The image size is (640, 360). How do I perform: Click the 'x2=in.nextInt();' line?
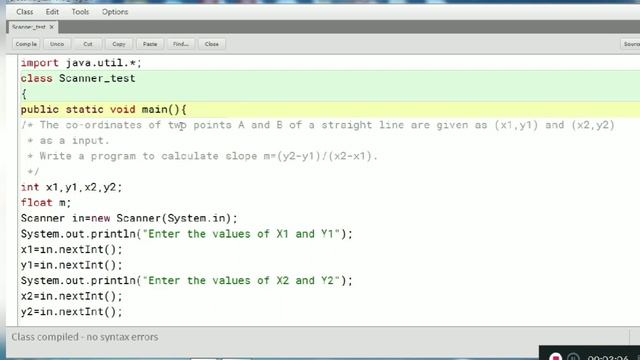71,296
